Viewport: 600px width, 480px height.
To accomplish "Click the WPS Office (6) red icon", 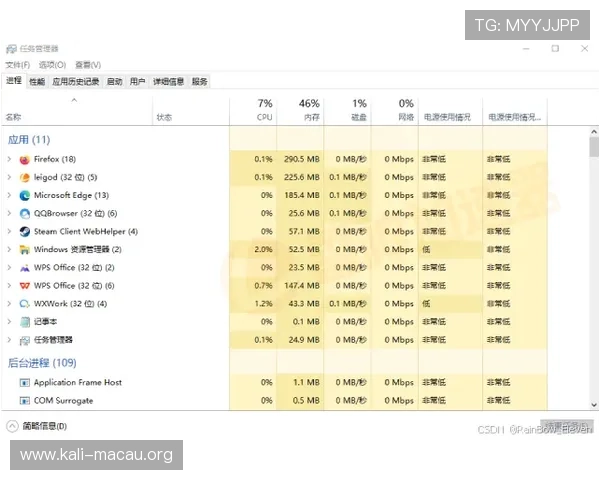I will [24, 286].
